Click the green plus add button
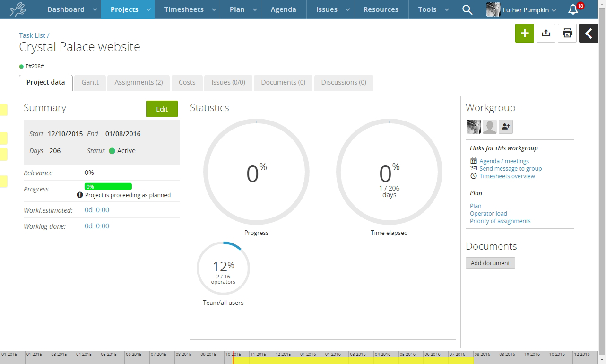The height and width of the screenshot is (364, 606). (524, 33)
